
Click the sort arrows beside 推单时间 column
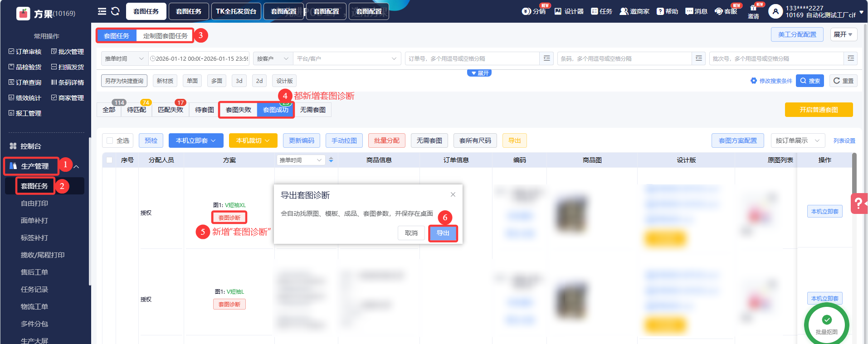coord(331,160)
